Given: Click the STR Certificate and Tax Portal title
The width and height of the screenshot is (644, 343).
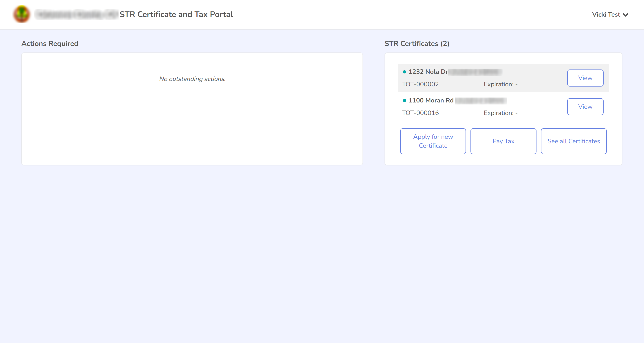Looking at the screenshot, I should coord(176,15).
